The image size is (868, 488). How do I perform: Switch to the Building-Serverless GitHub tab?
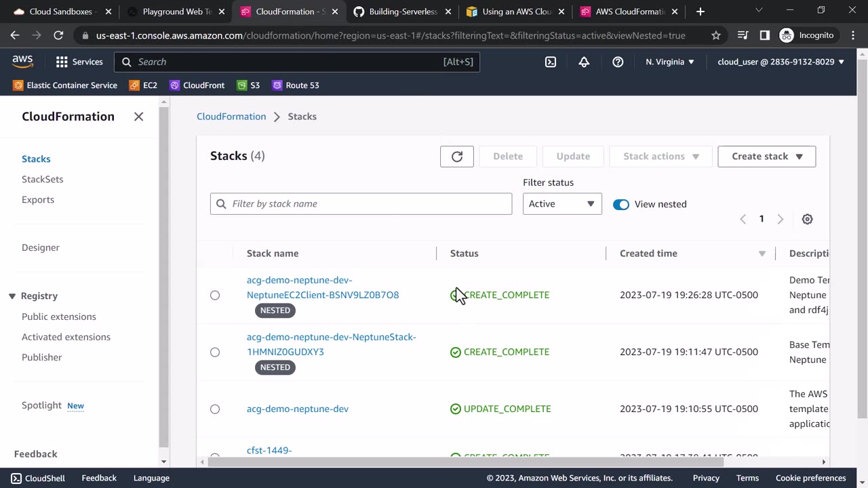coord(402,12)
